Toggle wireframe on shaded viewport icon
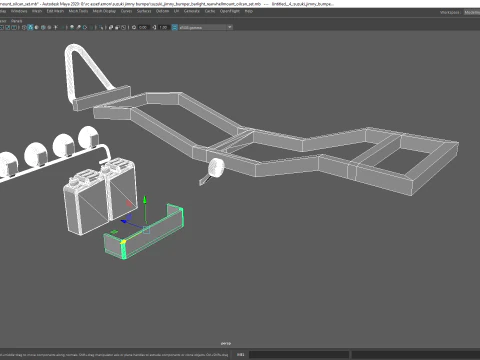This screenshot has width=480, height=360. click(43, 27)
